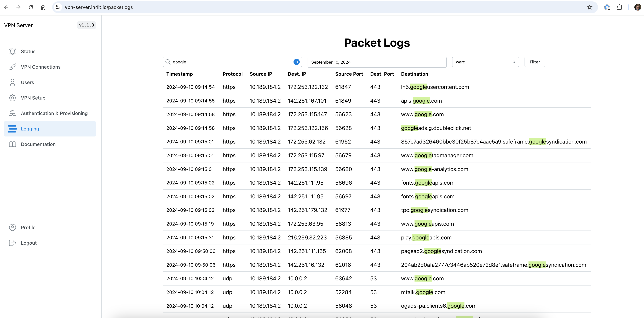Image resolution: width=644 pixels, height=318 pixels.
Task: Click the Authentication & Provisioning icon
Action: [x=13, y=113]
